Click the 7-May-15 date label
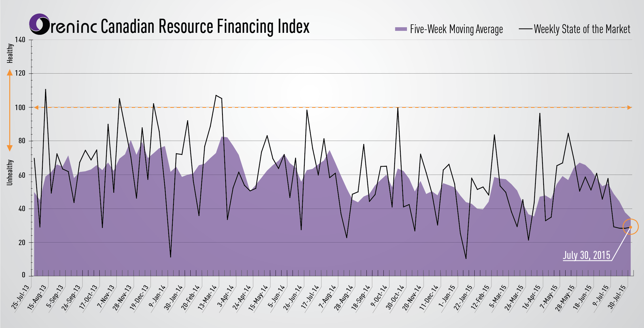This screenshot has width=644, height=328. [x=549, y=296]
